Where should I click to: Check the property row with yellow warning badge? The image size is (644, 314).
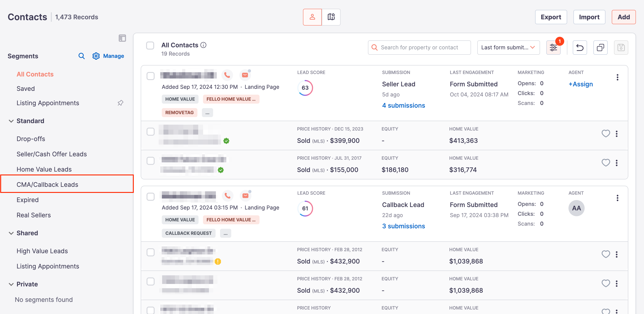[151, 252]
